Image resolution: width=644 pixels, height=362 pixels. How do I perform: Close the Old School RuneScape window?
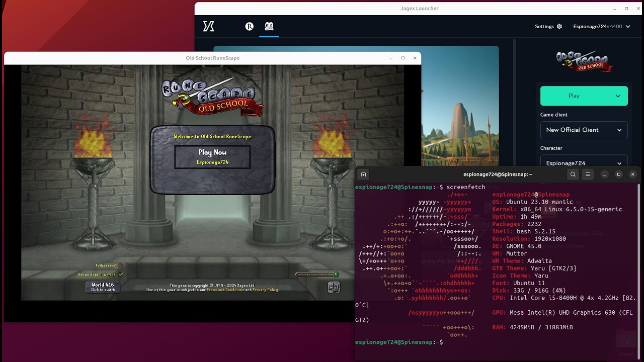pos(415,58)
